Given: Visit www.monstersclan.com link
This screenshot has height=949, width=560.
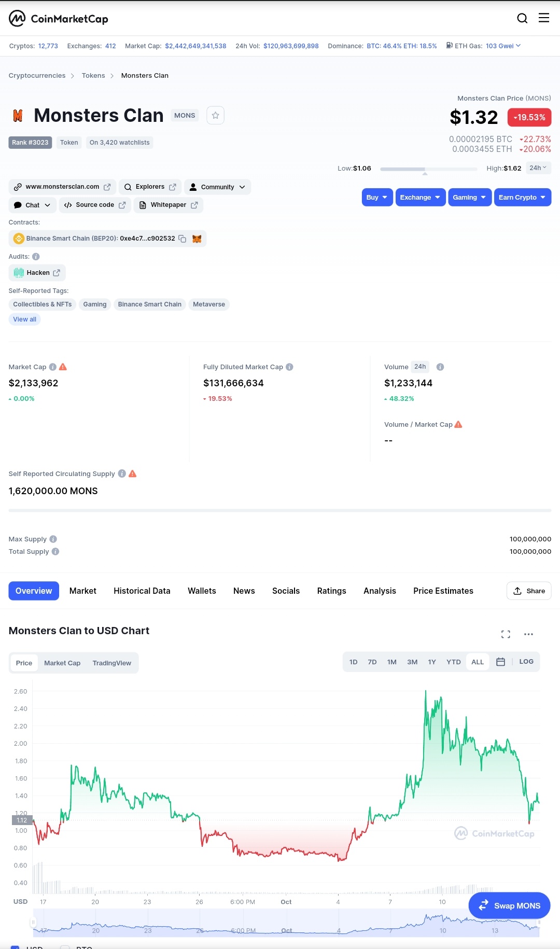Looking at the screenshot, I should pyautogui.click(x=62, y=187).
